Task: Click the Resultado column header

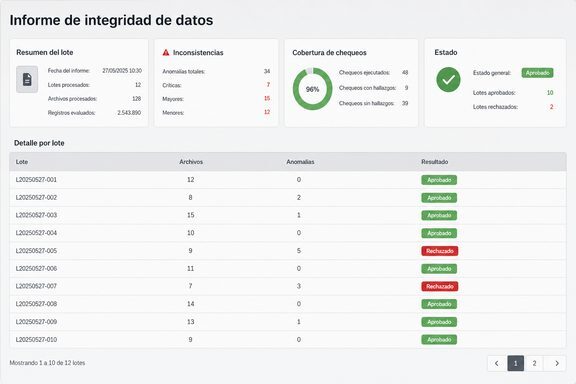Action: [x=435, y=162]
